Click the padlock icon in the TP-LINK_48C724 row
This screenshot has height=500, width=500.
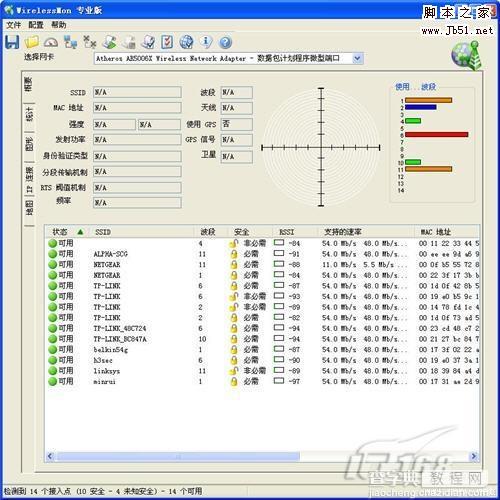pos(234,329)
